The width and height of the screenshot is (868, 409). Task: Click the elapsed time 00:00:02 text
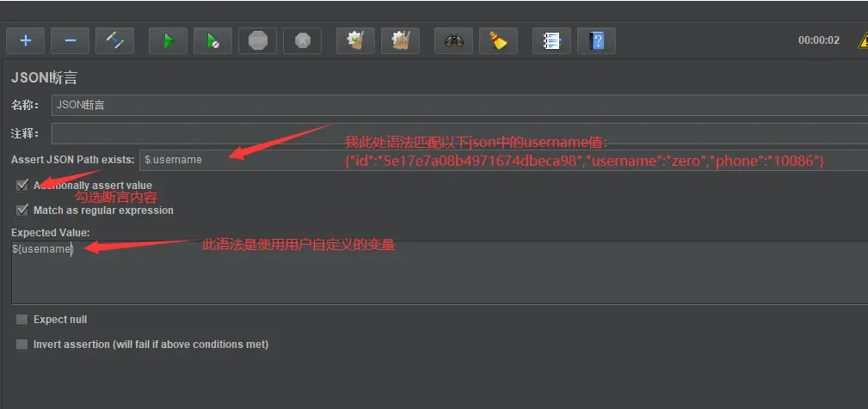click(819, 40)
